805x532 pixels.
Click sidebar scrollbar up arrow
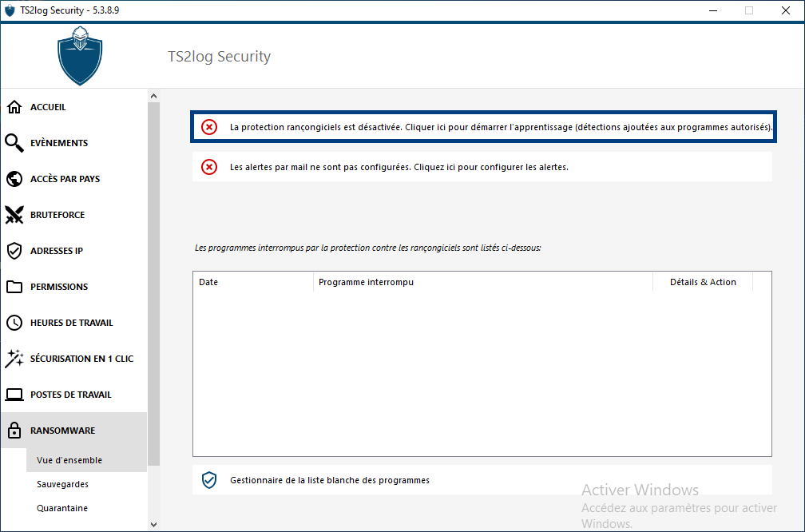coord(153,96)
